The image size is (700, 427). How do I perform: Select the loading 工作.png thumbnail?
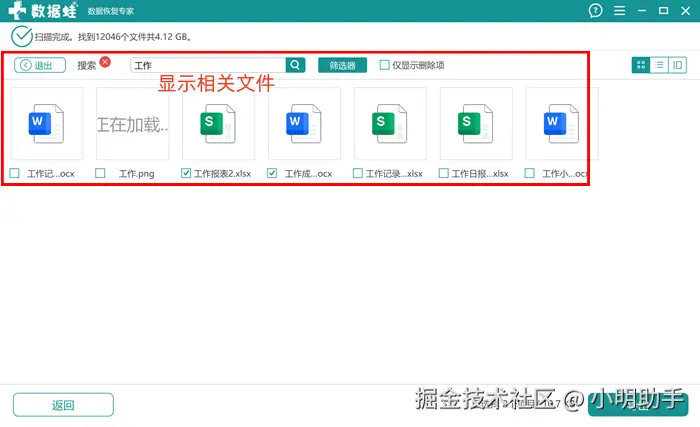pos(133,123)
